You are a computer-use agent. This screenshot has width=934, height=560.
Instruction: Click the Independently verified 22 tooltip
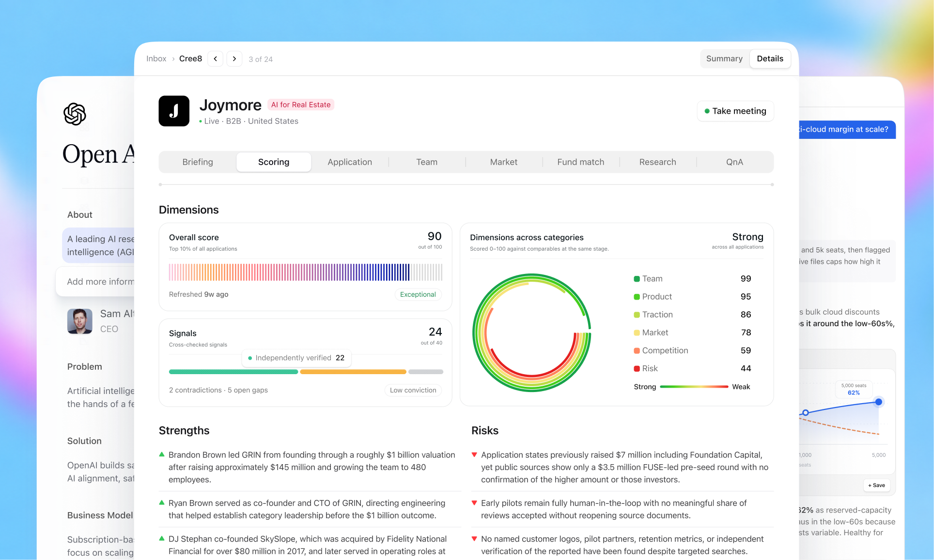[296, 358]
